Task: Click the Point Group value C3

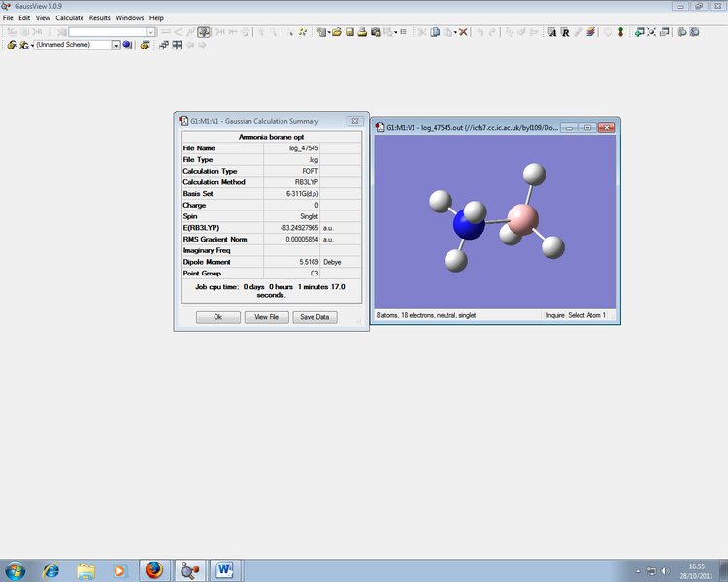Action: 314,274
